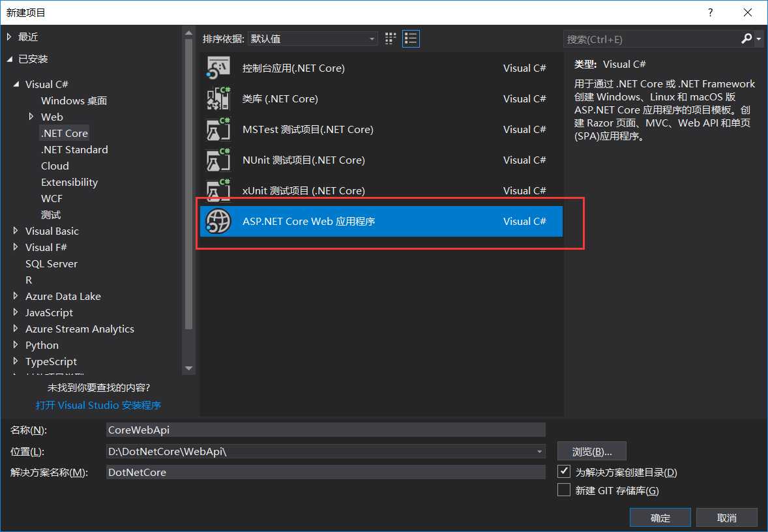Open the location path dropdown arrow
The width and height of the screenshot is (768, 532).
[539, 452]
